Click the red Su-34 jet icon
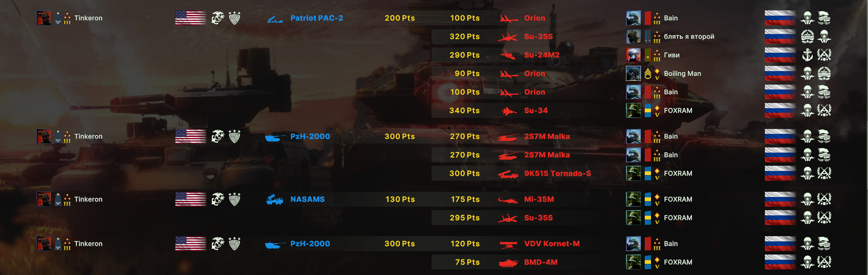 pyautogui.click(x=509, y=111)
